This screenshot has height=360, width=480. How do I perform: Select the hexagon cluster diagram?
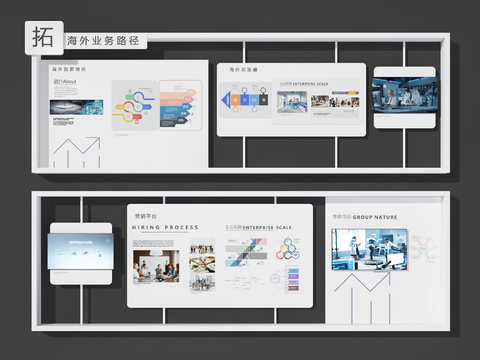coord(288,249)
